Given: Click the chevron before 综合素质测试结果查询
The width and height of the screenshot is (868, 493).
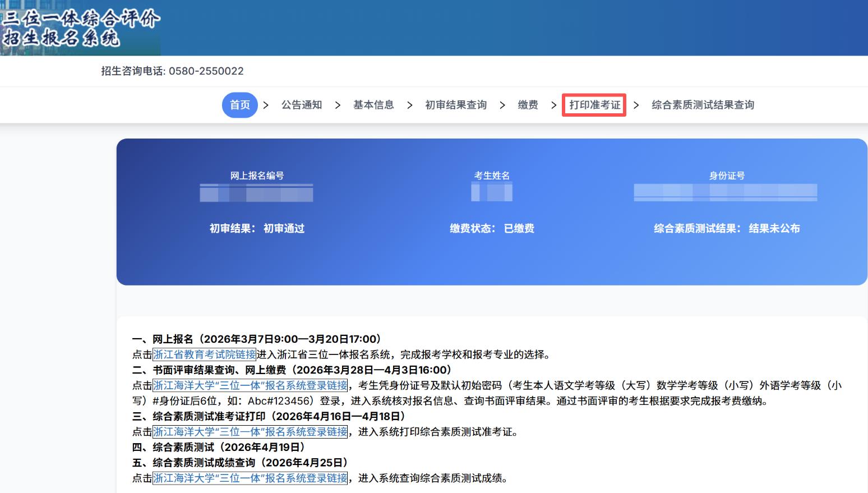Looking at the screenshot, I should [x=636, y=105].
